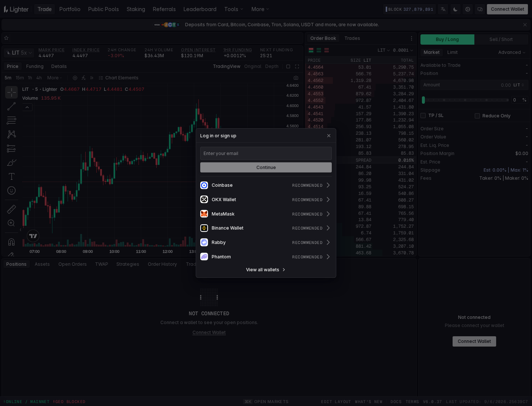The image size is (532, 406).
Task: Click Connect Wallet in top bar
Action: (507, 9)
